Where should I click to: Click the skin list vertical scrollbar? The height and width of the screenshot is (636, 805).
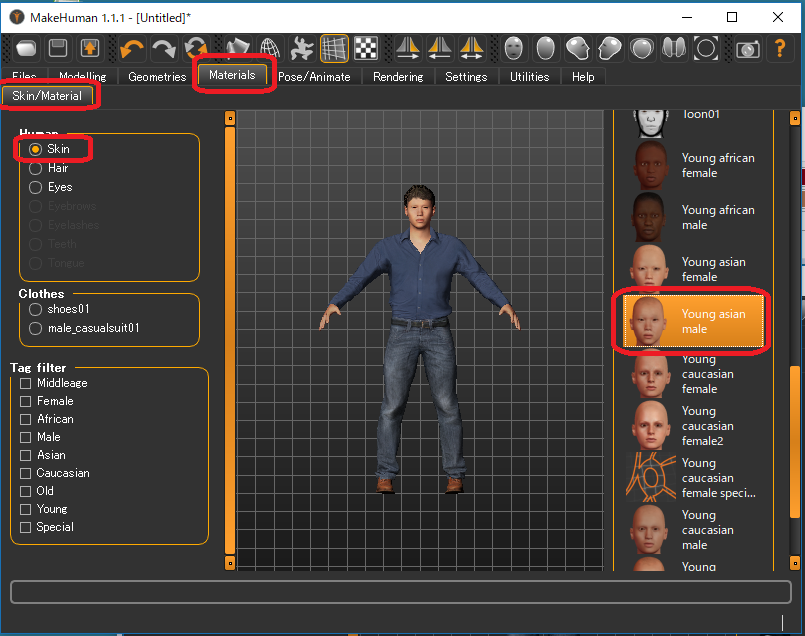point(795,440)
